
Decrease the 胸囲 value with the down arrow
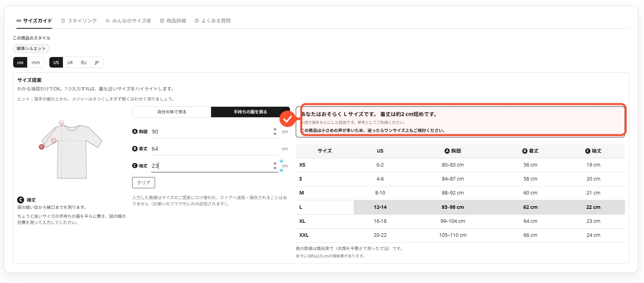point(275,134)
